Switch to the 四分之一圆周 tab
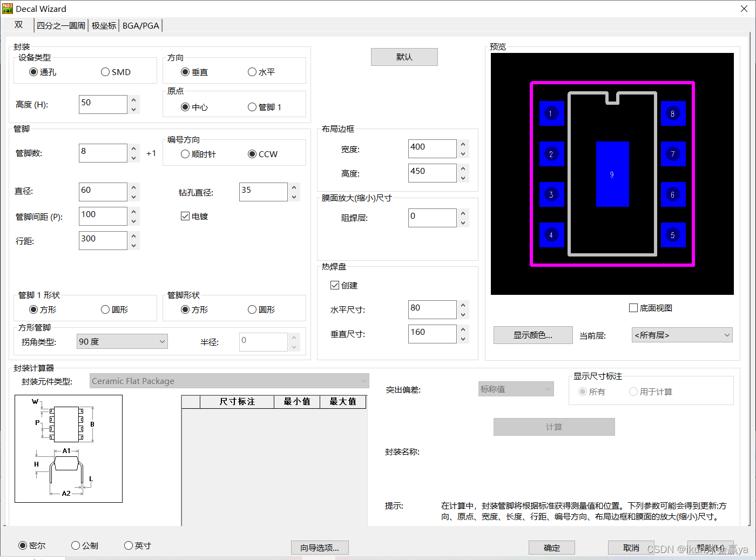 point(60,25)
